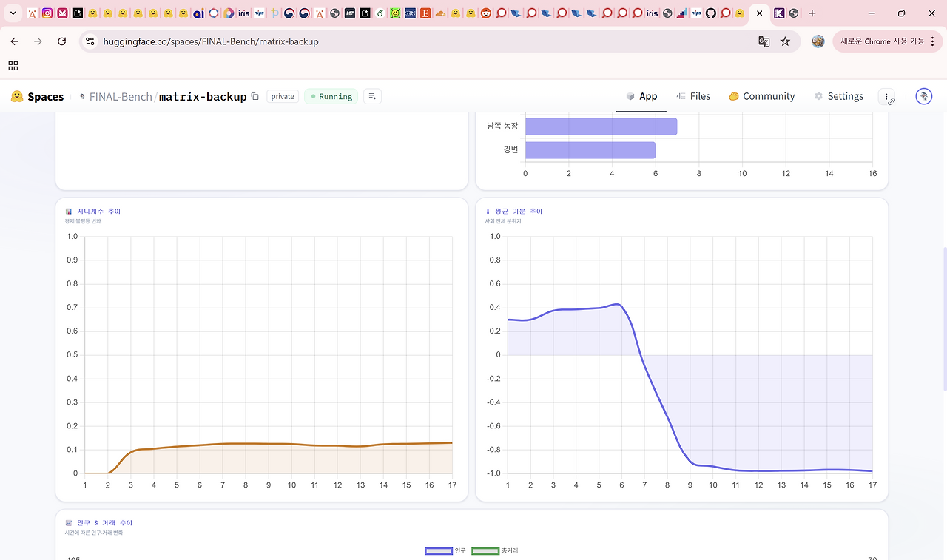Image resolution: width=947 pixels, height=560 pixels.
Task: Copy the matrix-backup repository name
Action: coord(255,96)
